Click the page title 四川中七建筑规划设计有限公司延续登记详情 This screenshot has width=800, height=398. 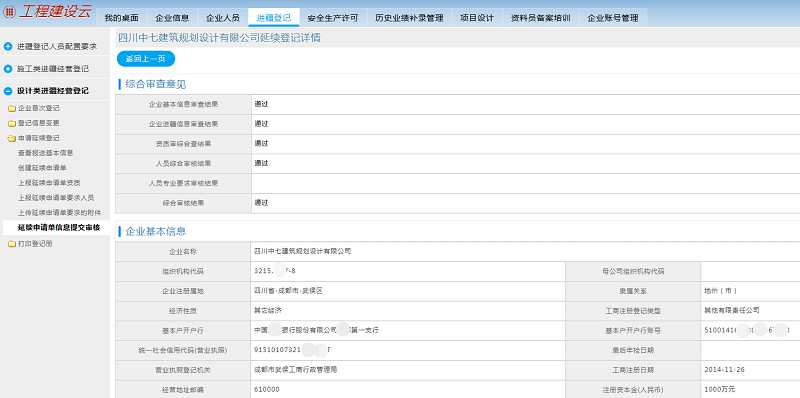point(219,38)
